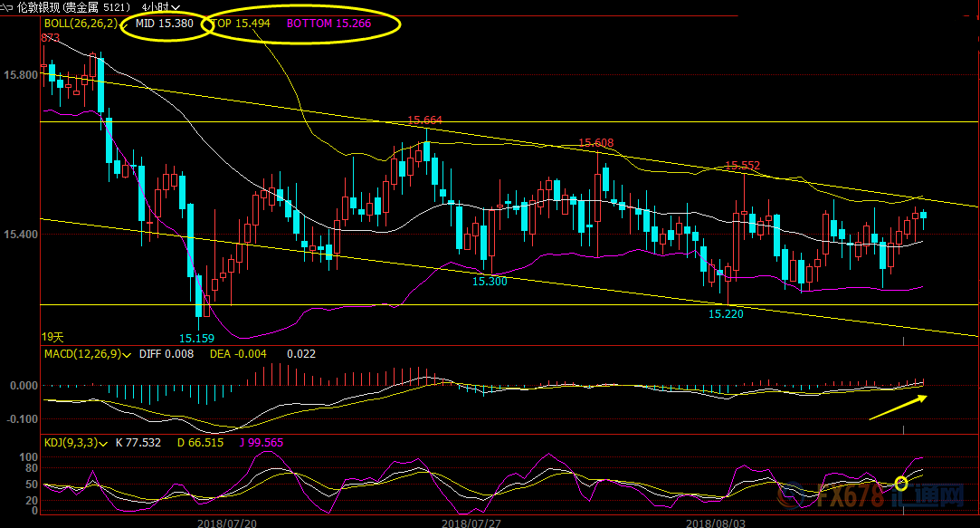This screenshot has height=528, width=980.
Task: Click the 0.000 MACD axis label
Action: point(24,386)
